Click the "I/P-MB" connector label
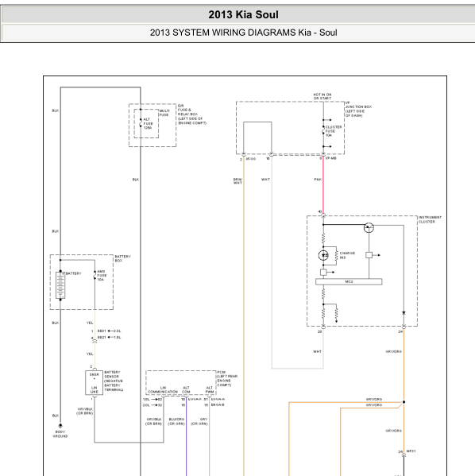This screenshot has height=476, width=475. pyautogui.click(x=330, y=158)
